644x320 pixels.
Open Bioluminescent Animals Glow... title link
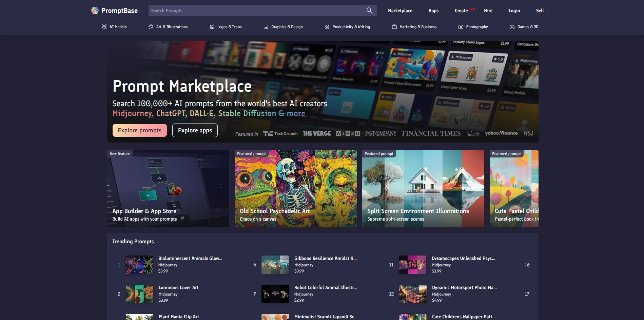pos(190,258)
